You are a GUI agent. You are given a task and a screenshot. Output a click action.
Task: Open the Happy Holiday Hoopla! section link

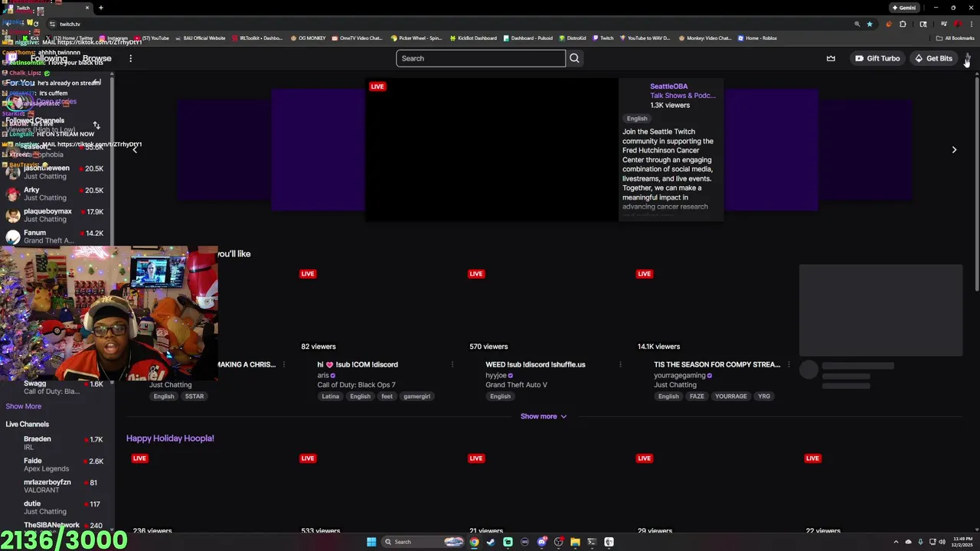coord(170,439)
